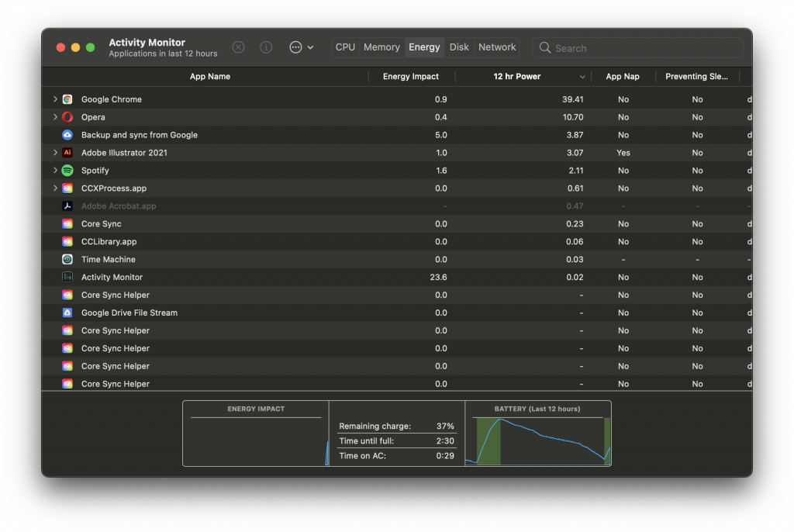The width and height of the screenshot is (794, 532).
Task: Click the Google Chrome app icon
Action: tap(67, 99)
